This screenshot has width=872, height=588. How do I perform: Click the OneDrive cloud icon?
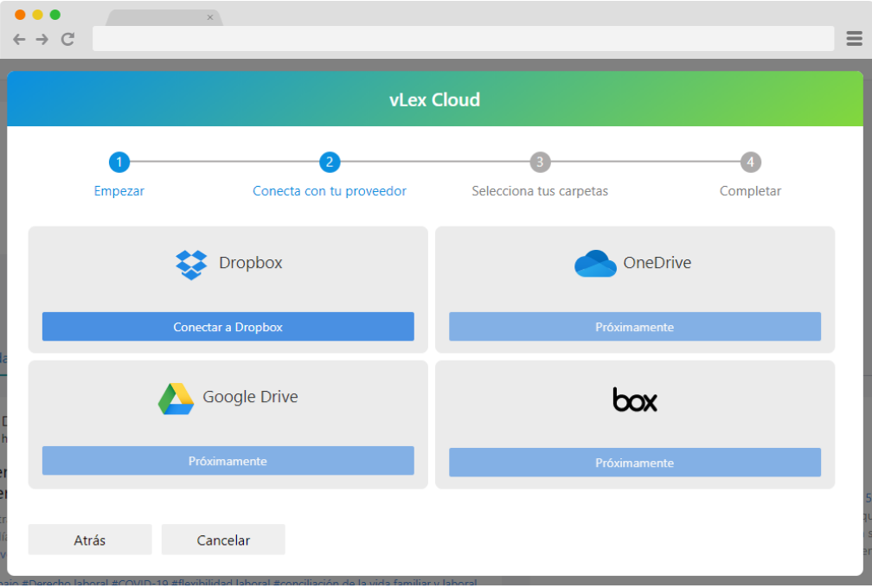595,264
